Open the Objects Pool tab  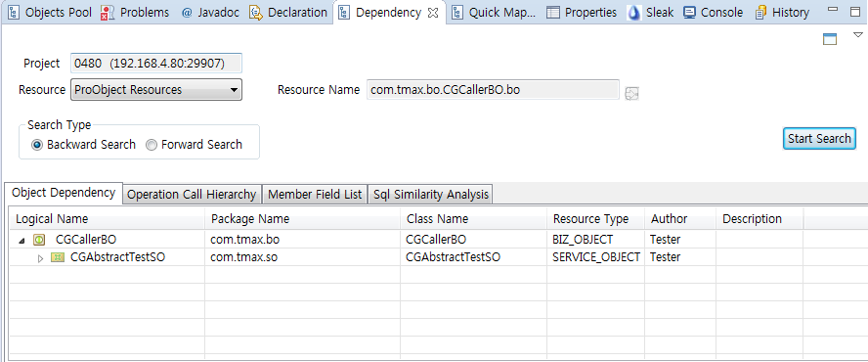tap(51, 12)
